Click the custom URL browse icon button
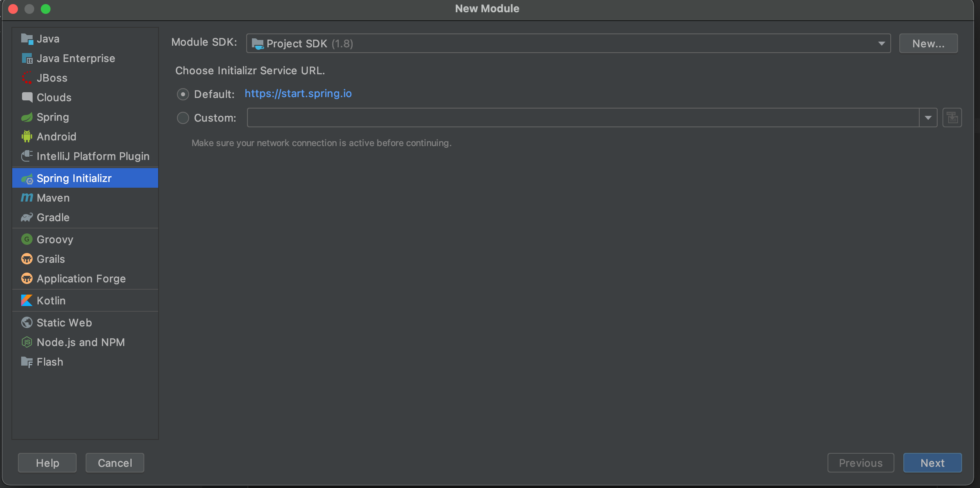The image size is (980, 488). pyautogui.click(x=952, y=118)
